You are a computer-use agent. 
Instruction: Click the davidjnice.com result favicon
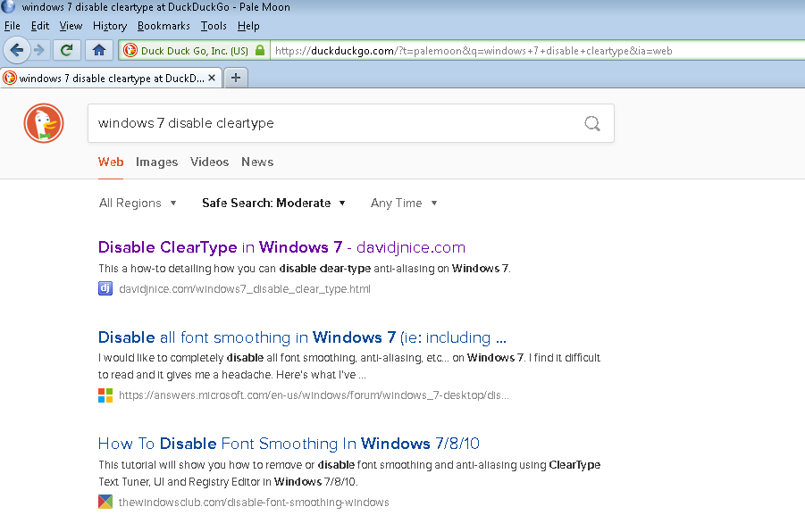click(x=105, y=288)
